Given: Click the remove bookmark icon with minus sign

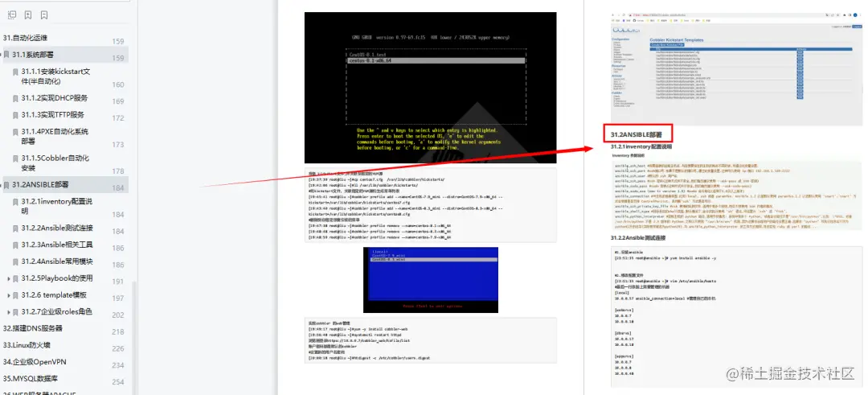Looking at the screenshot, I should point(44,15).
